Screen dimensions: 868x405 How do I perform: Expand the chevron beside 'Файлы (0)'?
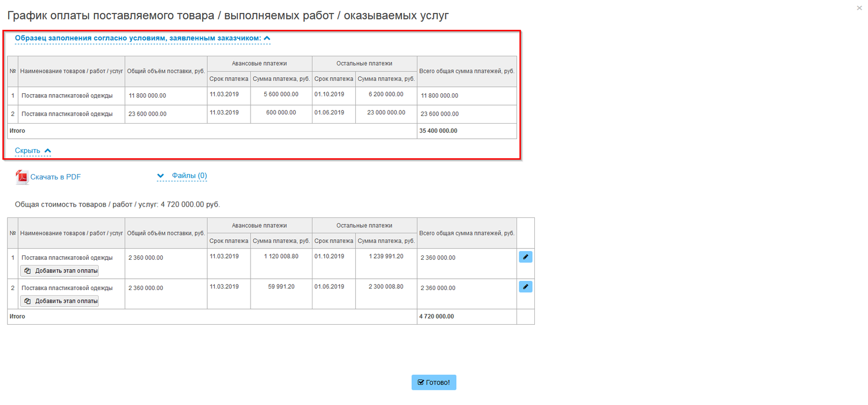[161, 176]
